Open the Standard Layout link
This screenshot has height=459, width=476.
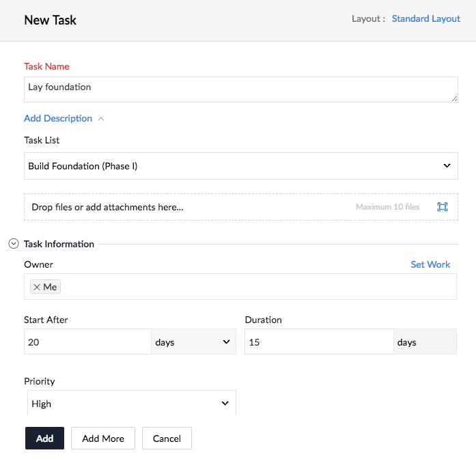(x=426, y=18)
